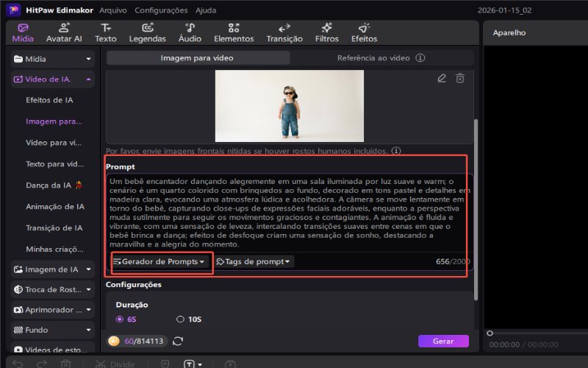Click the redo arrow in timeline toolbar
The height and width of the screenshot is (368, 588).
(42, 364)
